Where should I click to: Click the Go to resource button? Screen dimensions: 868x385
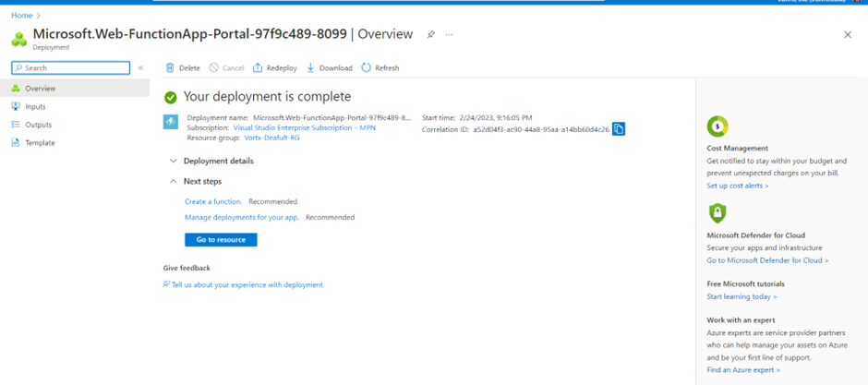(221, 240)
